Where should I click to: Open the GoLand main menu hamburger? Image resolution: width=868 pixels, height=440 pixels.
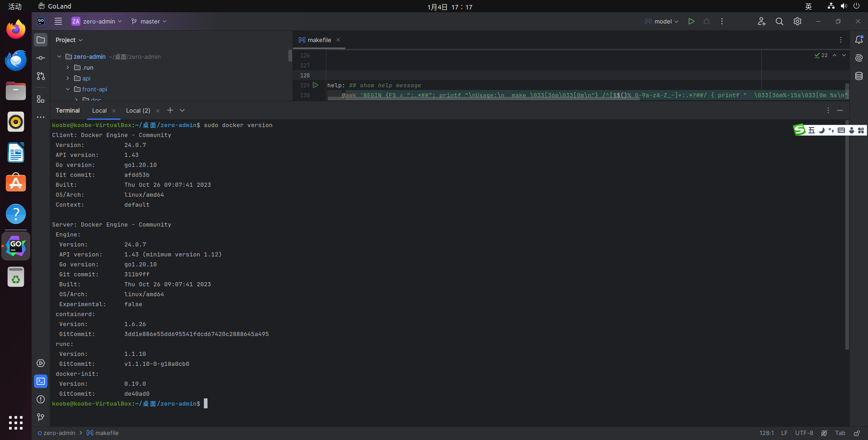(58, 21)
